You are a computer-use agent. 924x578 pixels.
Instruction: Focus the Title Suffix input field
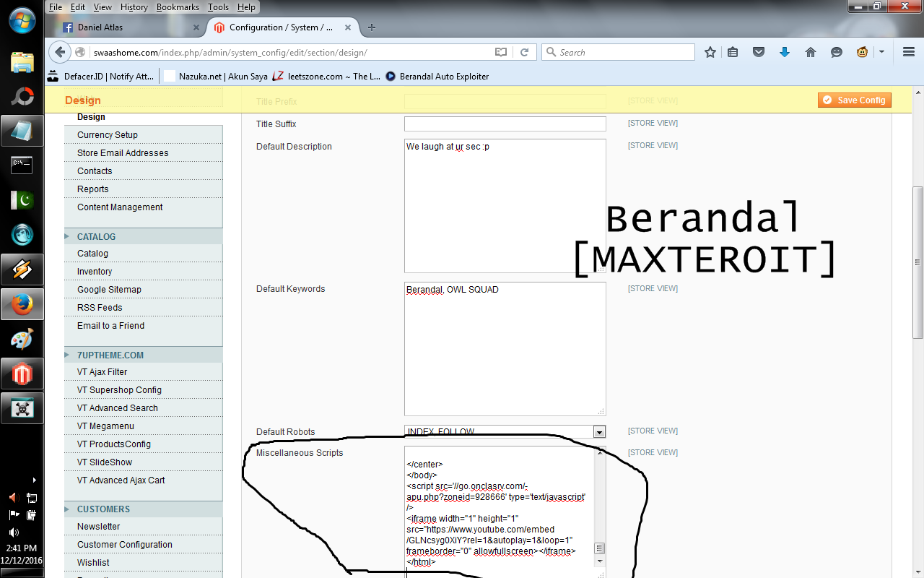[x=505, y=124]
